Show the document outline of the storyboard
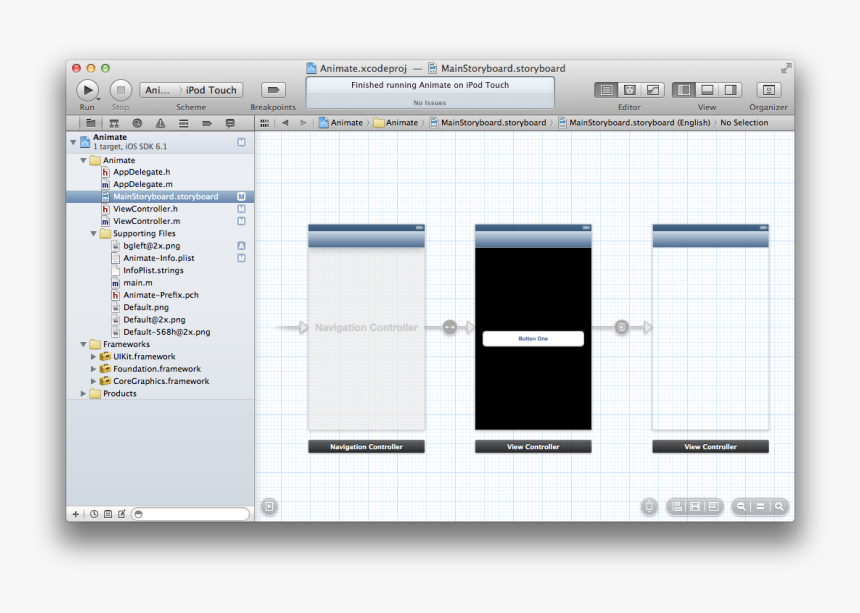The width and height of the screenshot is (860, 613). [x=269, y=507]
